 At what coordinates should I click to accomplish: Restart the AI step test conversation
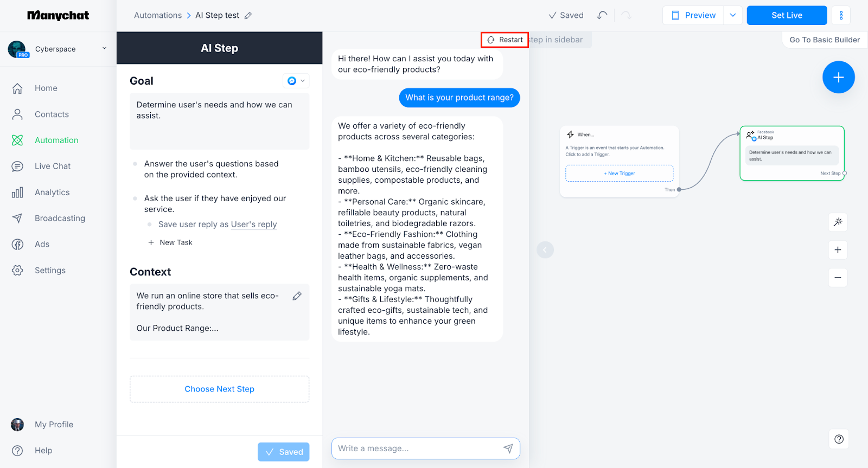pyautogui.click(x=505, y=40)
